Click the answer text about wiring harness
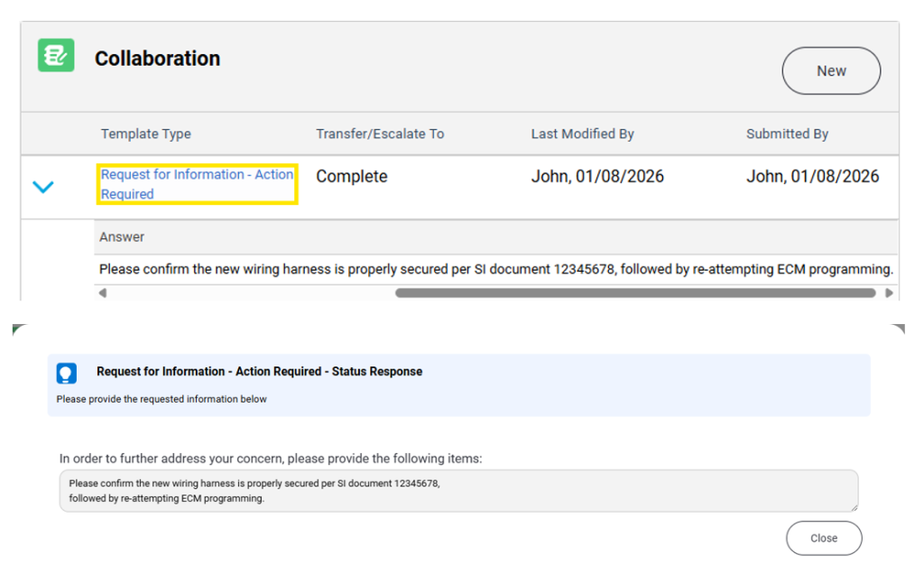Screen dimensions: 924x574 [x=495, y=269]
